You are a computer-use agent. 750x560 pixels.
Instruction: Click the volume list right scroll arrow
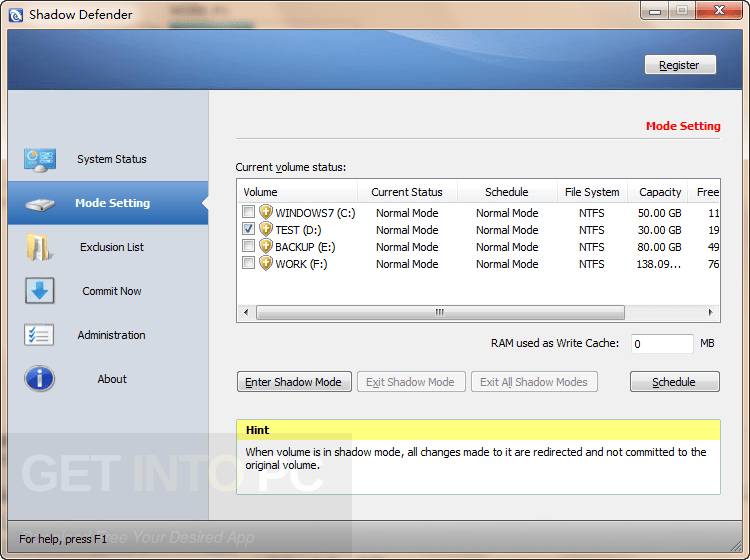[x=711, y=312]
